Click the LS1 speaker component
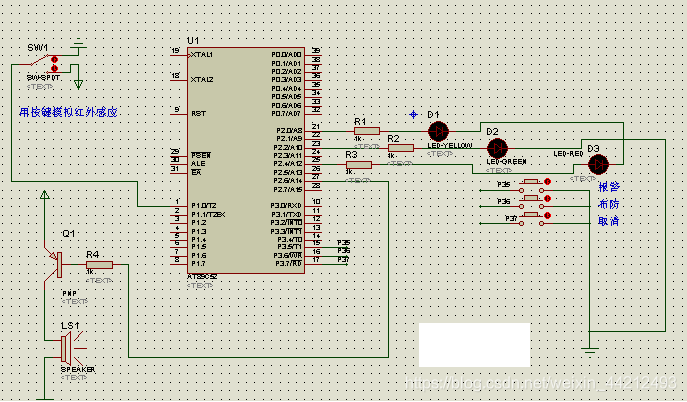The image size is (687, 402). [71, 347]
